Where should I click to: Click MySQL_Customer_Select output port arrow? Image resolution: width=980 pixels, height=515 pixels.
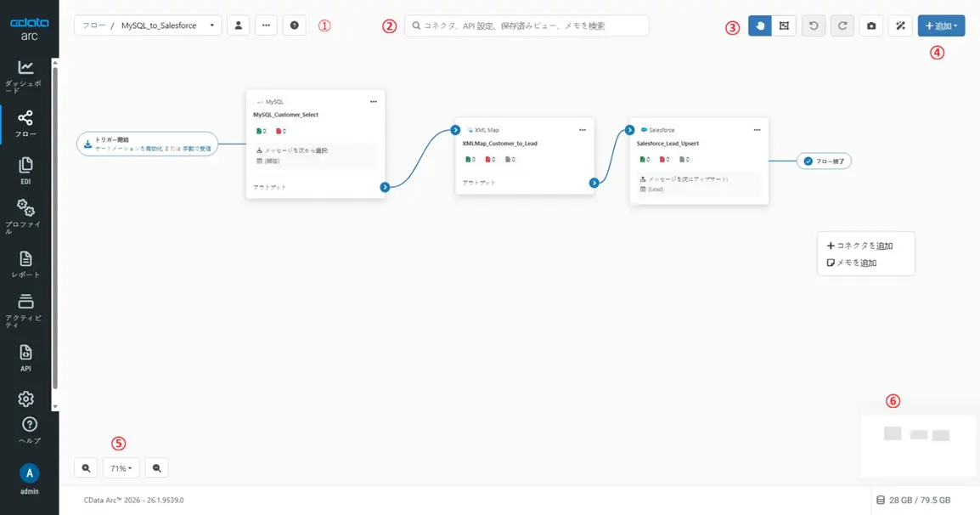(x=385, y=187)
